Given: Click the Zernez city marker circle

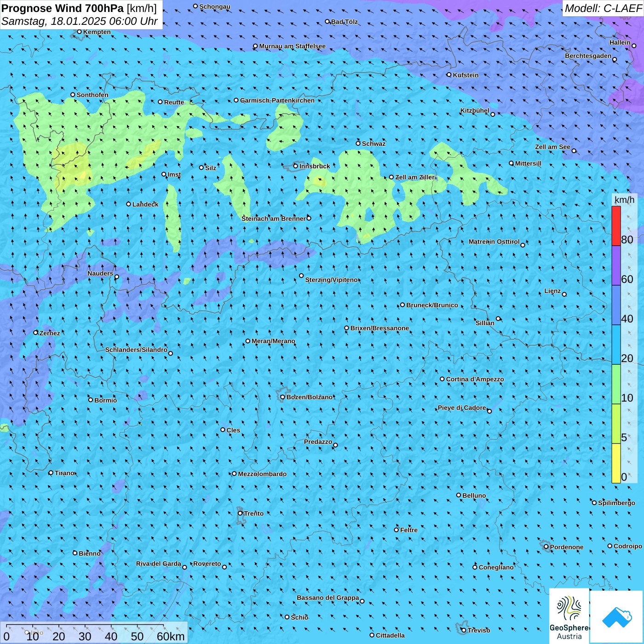Looking at the screenshot, I should (x=36, y=333).
